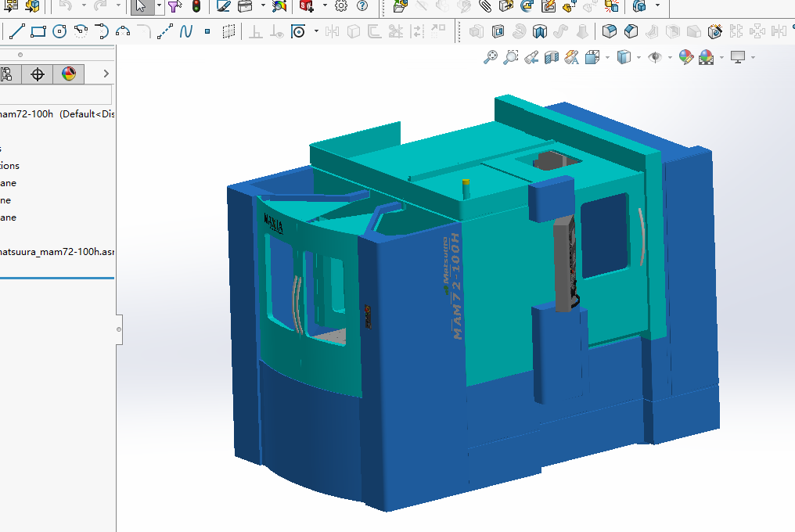Apply the Fillet feature tool

coord(610,32)
